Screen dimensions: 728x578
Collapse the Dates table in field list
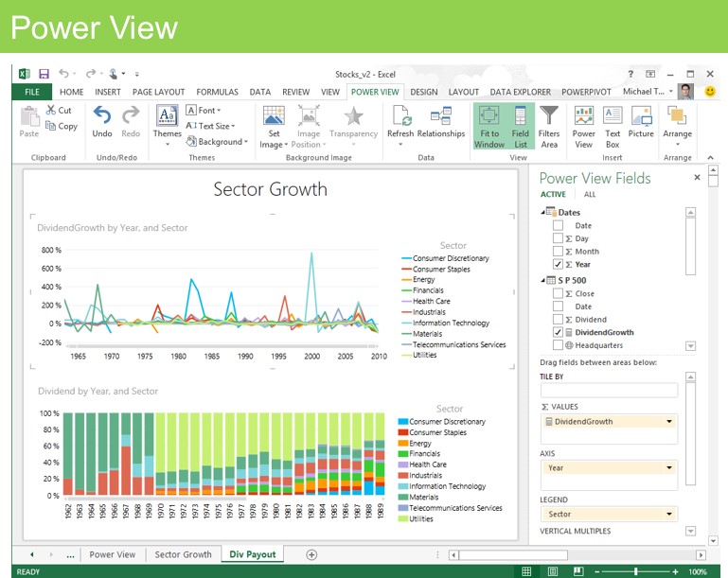click(542, 213)
